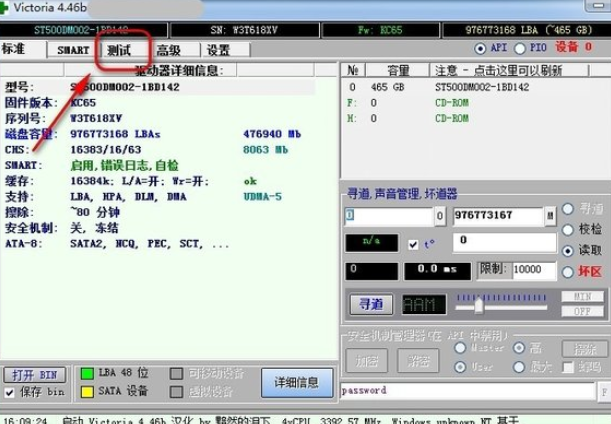611x424 pixels.
Task: Click the 打开 BIN button
Action: pos(35,374)
